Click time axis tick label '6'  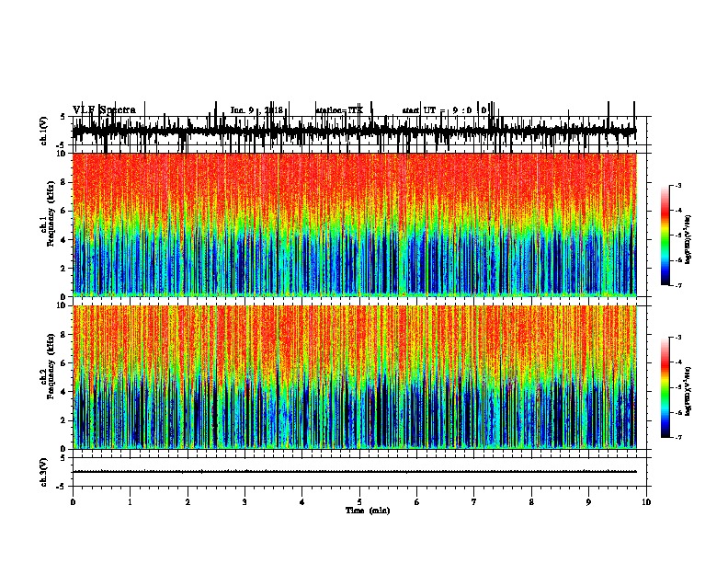click(x=417, y=502)
